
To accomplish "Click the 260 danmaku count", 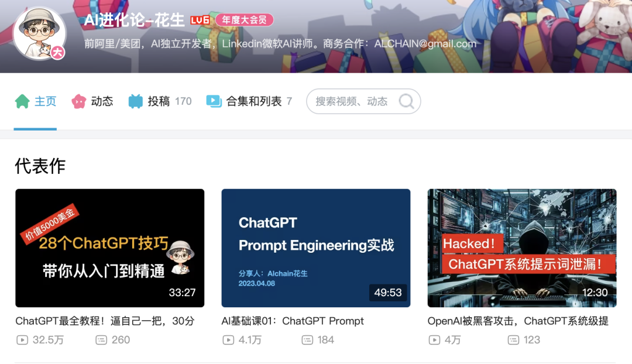I will pyautogui.click(x=121, y=340).
